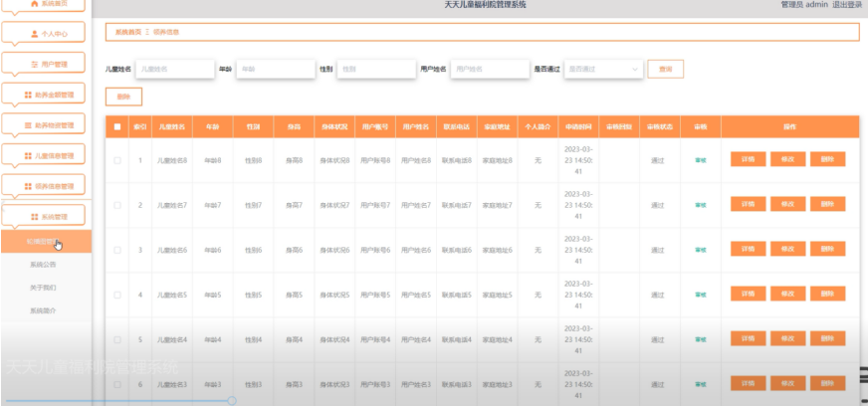Open 详情 for row 儿童姓名5

coord(748,294)
